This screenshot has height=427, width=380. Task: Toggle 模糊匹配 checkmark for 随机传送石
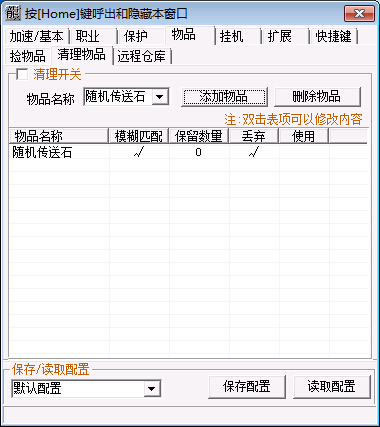139,153
